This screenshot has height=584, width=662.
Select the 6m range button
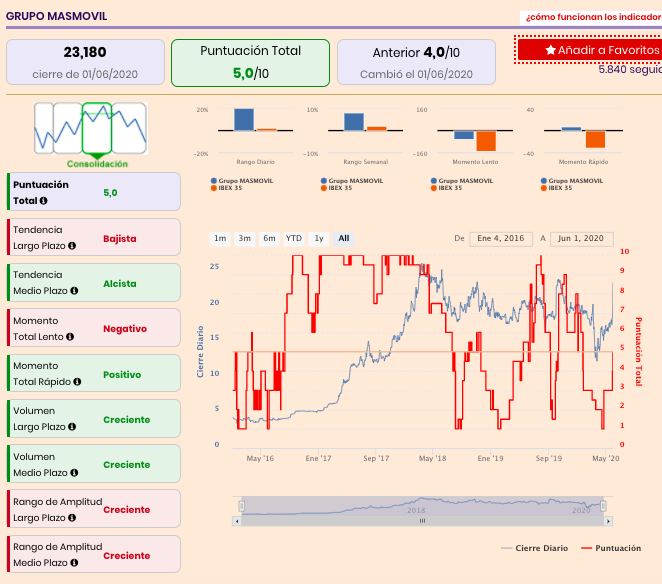[x=269, y=239]
